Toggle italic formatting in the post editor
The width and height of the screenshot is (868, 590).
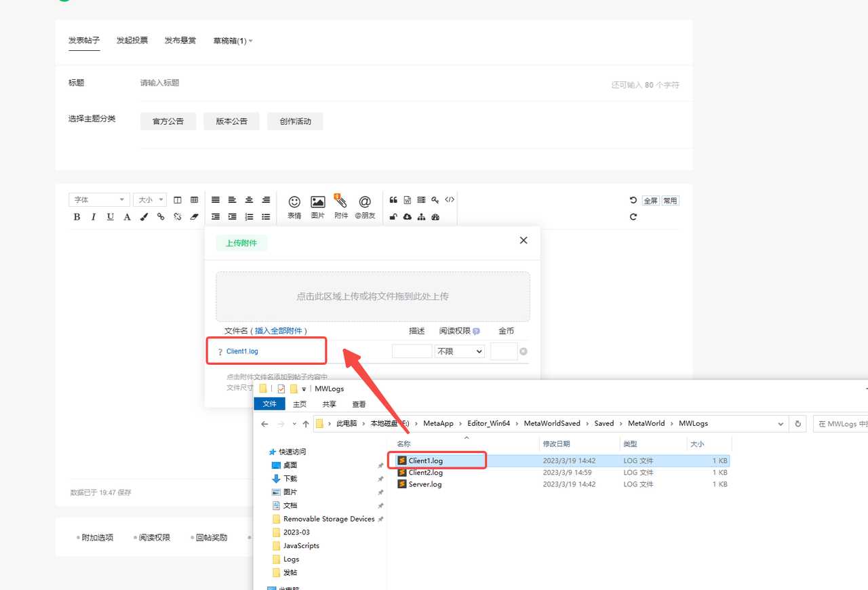[93, 217]
